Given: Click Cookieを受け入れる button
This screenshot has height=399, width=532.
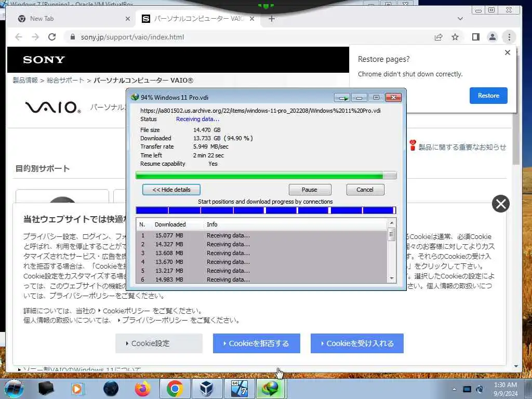Looking at the screenshot, I should pyautogui.click(x=357, y=343).
